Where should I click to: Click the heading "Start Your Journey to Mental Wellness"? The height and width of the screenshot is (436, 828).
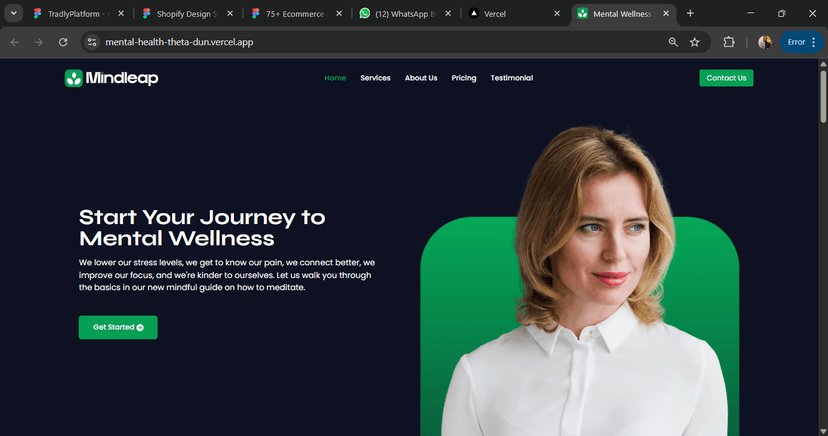[x=202, y=228]
